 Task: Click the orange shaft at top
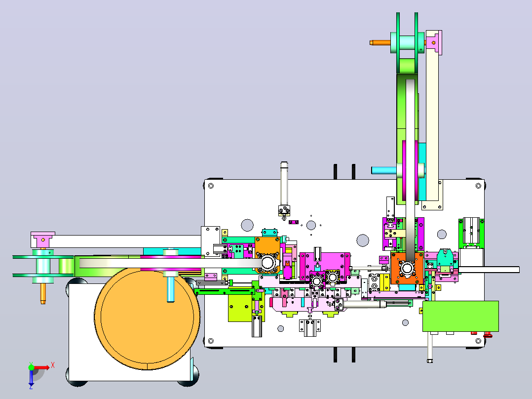pyautogui.click(x=380, y=43)
